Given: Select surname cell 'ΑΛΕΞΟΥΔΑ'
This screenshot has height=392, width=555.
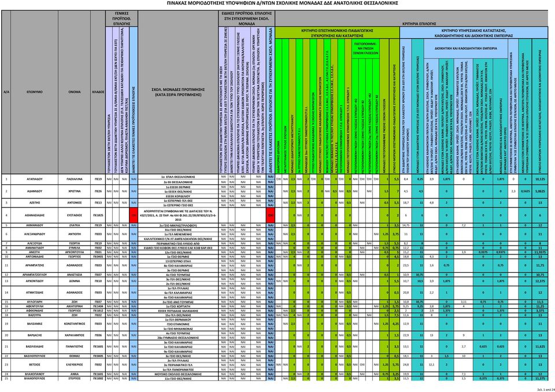Looking at the screenshot, I should tap(34, 243).
